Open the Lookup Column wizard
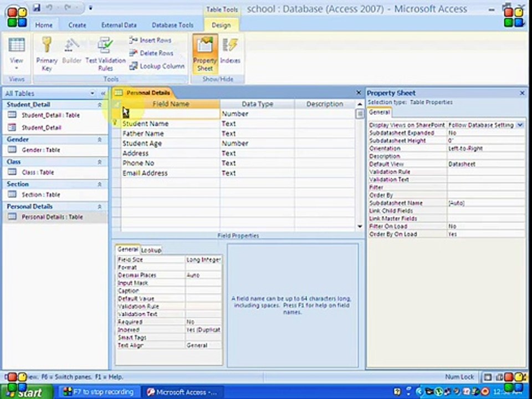532x399 pixels. click(157, 66)
